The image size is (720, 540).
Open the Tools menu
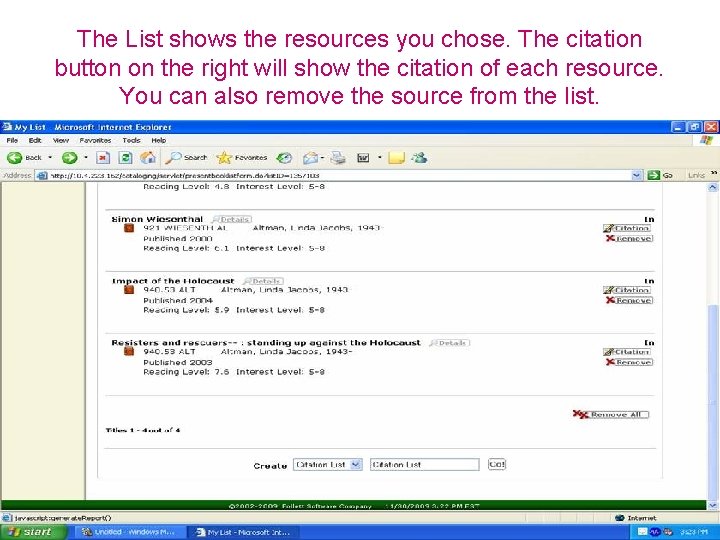pyautogui.click(x=131, y=141)
